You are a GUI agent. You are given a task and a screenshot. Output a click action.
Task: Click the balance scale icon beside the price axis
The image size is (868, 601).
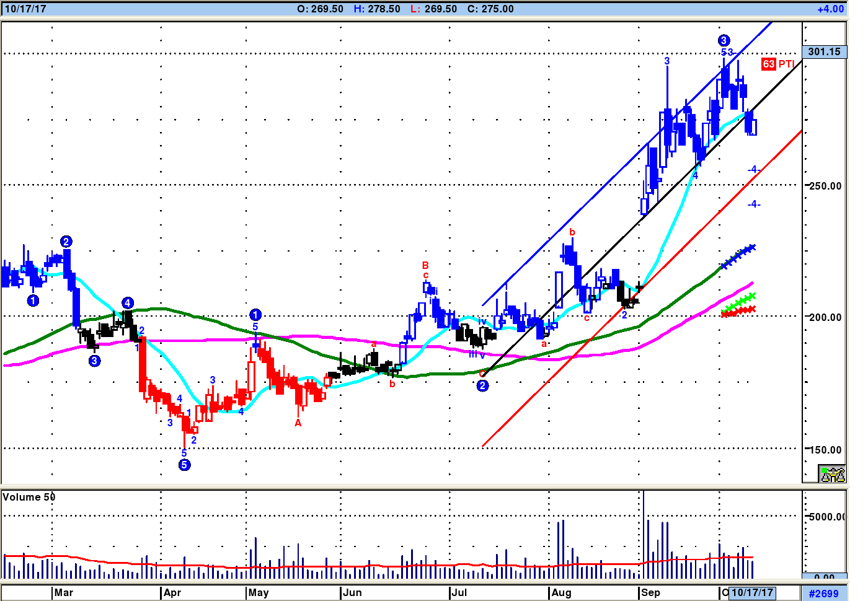(x=832, y=474)
